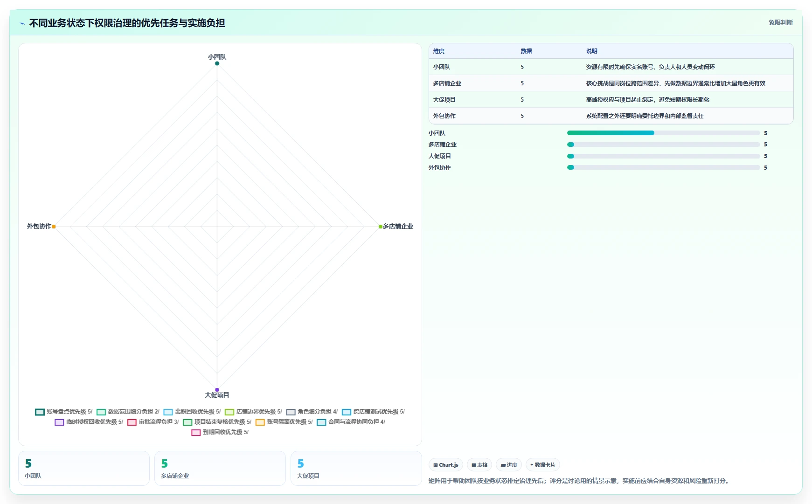Click the 多店铺企业 axis label on radar chart

pyautogui.click(x=398, y=226)
